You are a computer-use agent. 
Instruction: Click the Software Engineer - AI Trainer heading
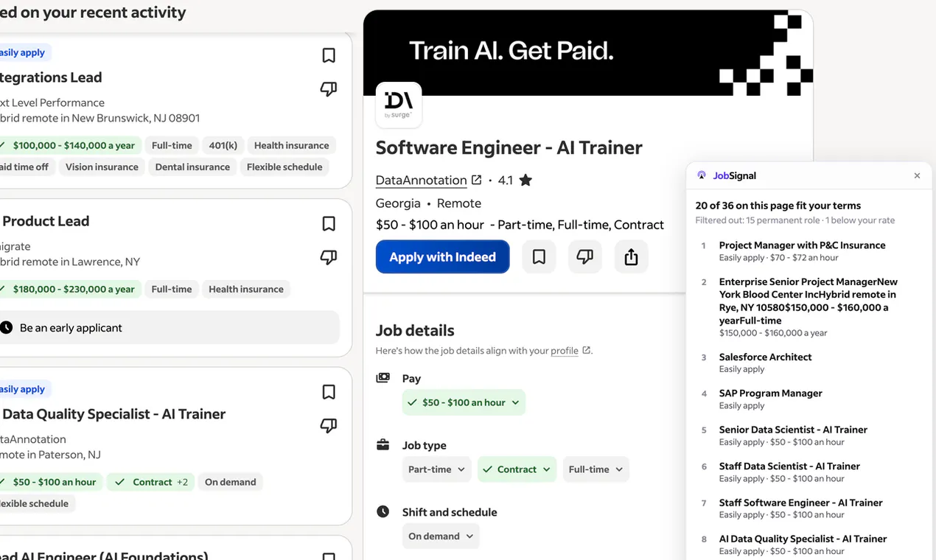509,147
